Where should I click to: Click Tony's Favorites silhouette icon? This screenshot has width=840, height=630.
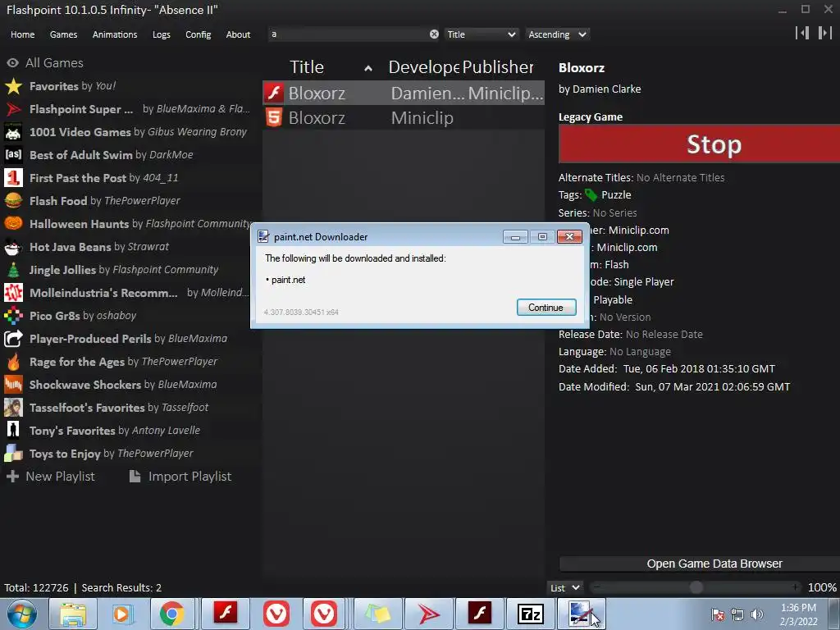point(13,431)
